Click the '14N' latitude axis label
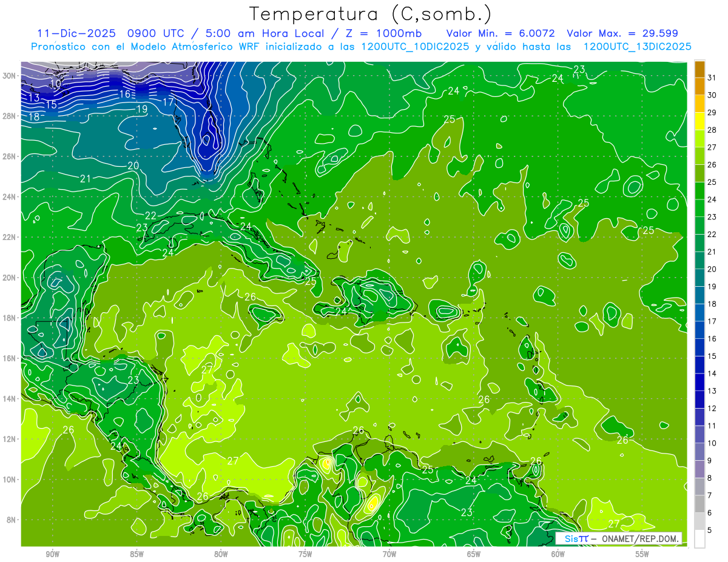728x562 pixels. click(9, 399)
